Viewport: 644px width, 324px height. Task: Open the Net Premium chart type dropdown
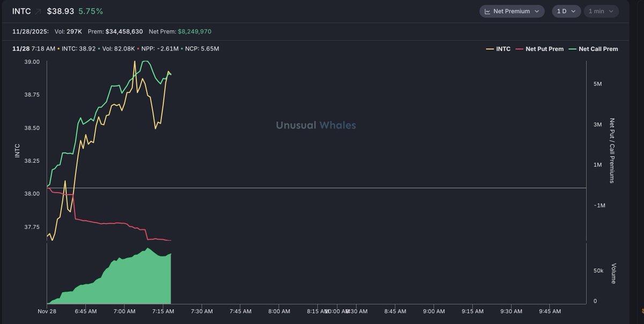511,11
